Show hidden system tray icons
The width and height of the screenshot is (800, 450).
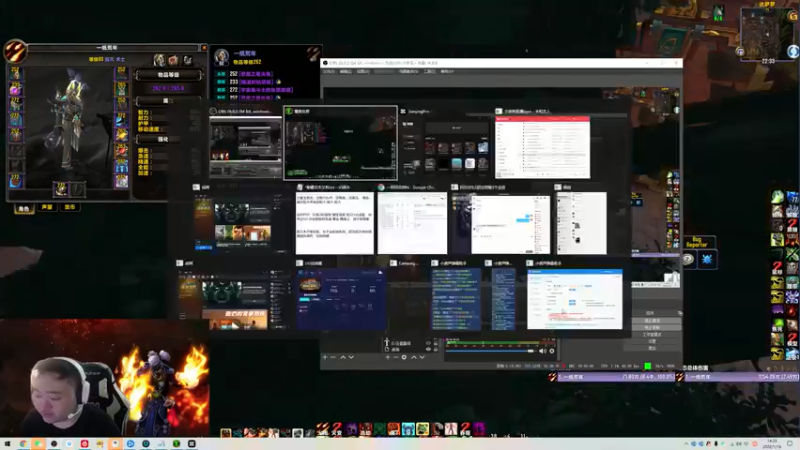click(686, 444)
